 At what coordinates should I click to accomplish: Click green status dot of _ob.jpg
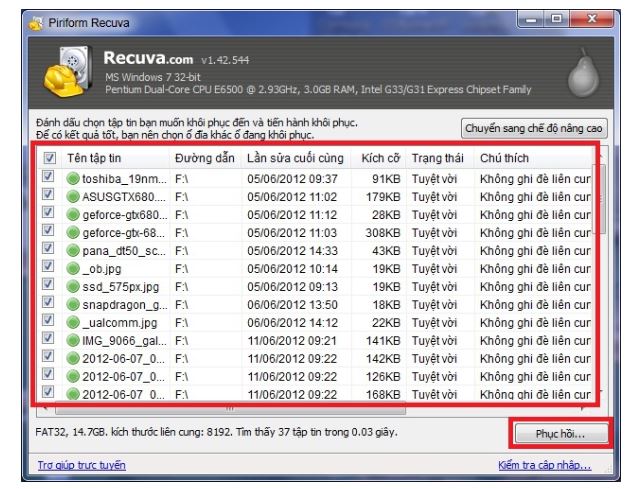click(x=73, y=268)
